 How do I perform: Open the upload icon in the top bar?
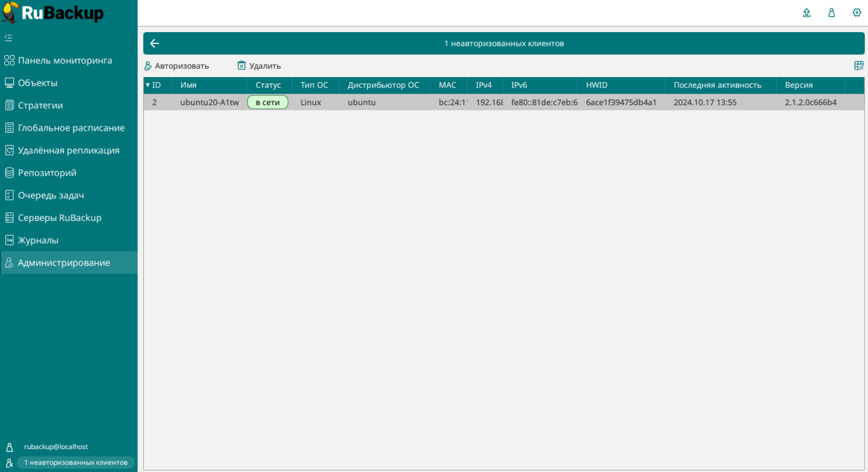tap(806, 13)
